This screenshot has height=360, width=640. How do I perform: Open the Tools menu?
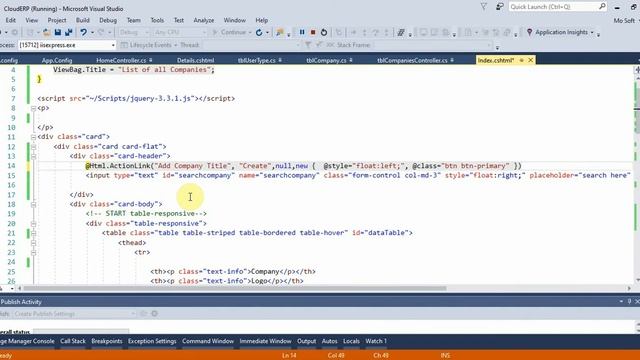coord(157,20)
